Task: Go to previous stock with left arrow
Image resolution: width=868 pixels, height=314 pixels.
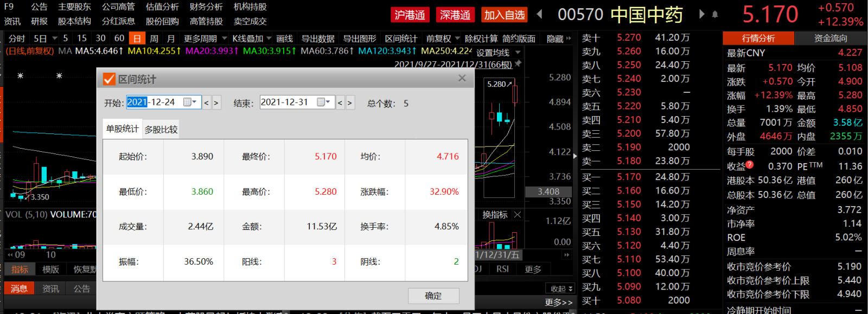Action: tap(540, 14)
